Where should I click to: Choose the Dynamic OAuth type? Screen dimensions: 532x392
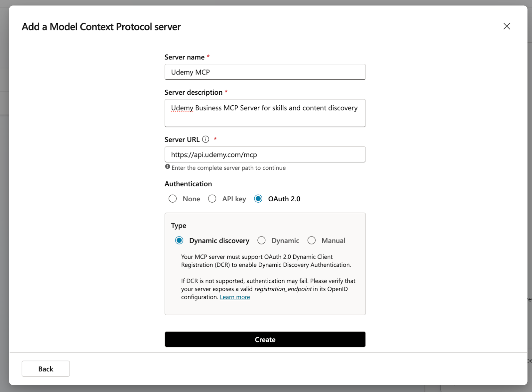coord(262,240)
